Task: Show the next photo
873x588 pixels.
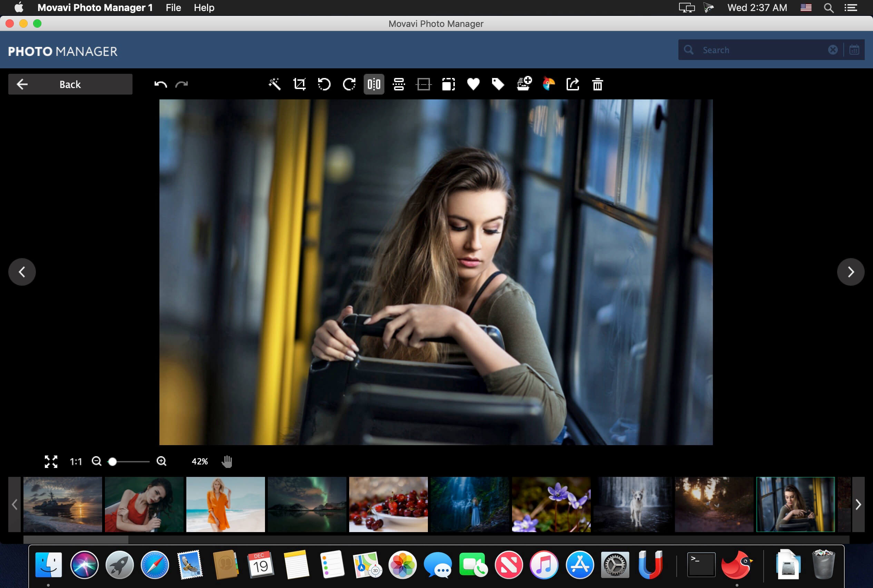Action: pos(851,272)
